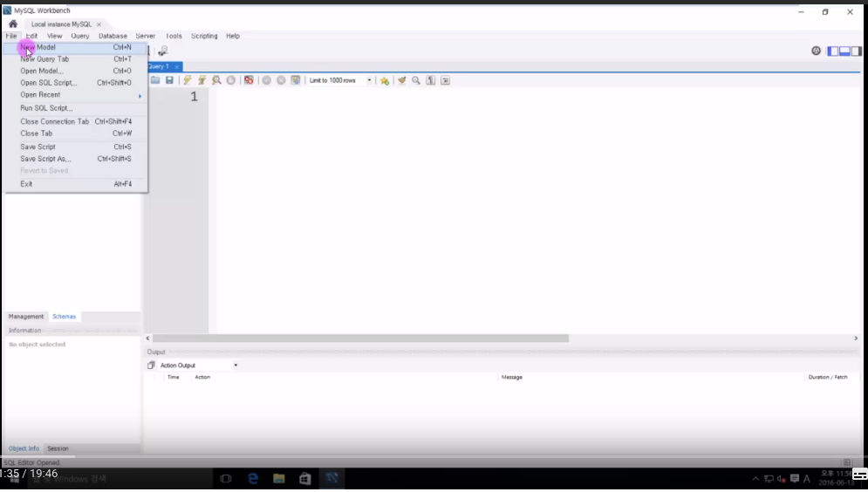Screen dimensions: 868x492
Task: Select Open SQL Script... menu entry
Action: pyautogui.click(x=76, y=83)
